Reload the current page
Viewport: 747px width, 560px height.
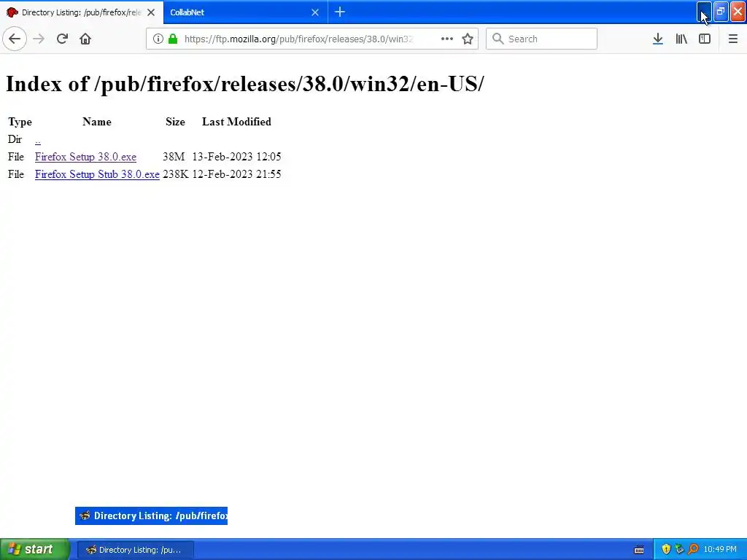pos(62,39)
